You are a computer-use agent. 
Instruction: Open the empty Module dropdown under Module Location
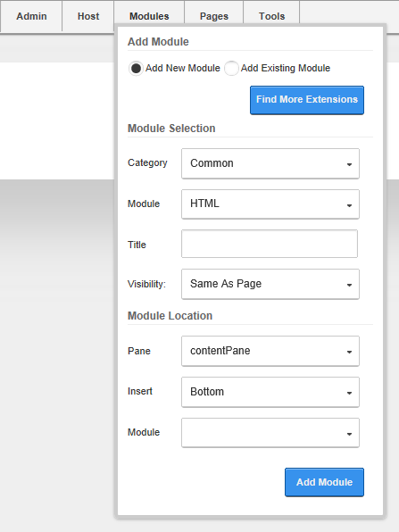pyautogui.click(x=270, y=433)
